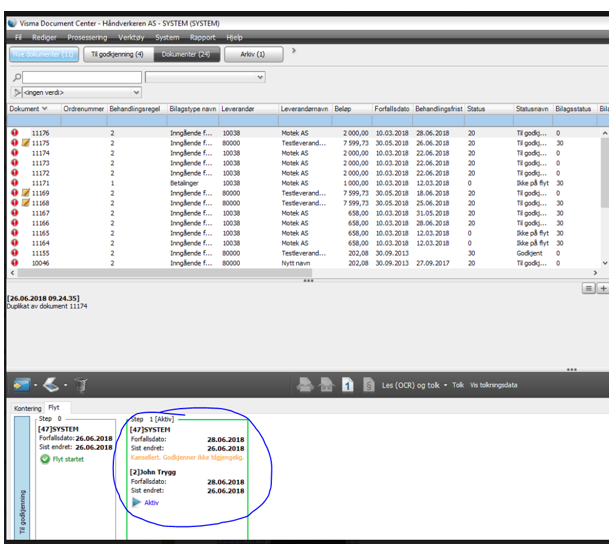Open the Fil menu
Screen dimensions: 614x546
tap(18, 37)
